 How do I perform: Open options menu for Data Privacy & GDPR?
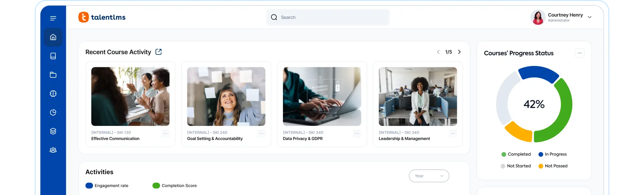[x=357, y=134]
